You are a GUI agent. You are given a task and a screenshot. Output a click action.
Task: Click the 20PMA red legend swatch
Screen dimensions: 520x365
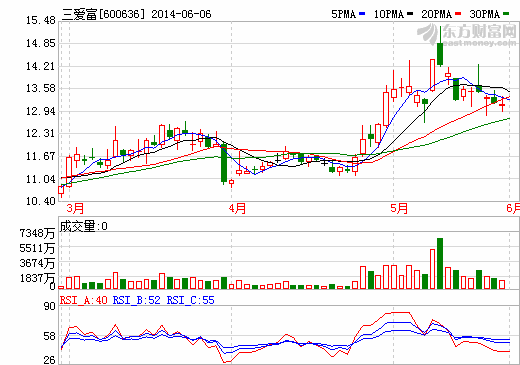tap(458, 14)
